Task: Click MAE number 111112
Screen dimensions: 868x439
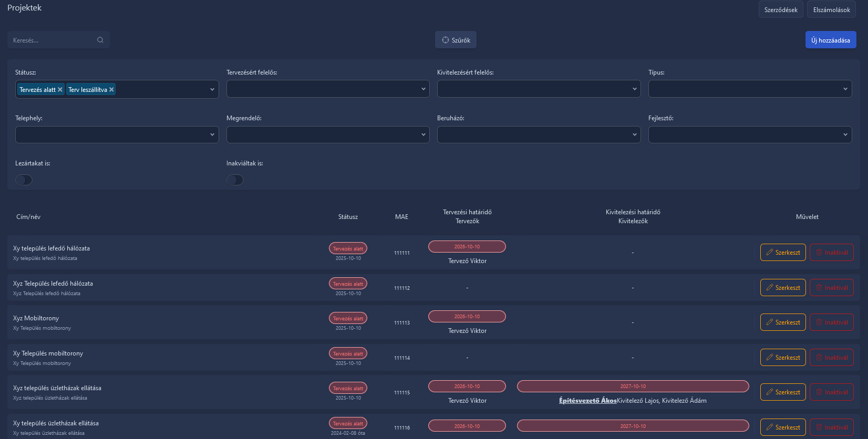Action: [x=402, y=288]
